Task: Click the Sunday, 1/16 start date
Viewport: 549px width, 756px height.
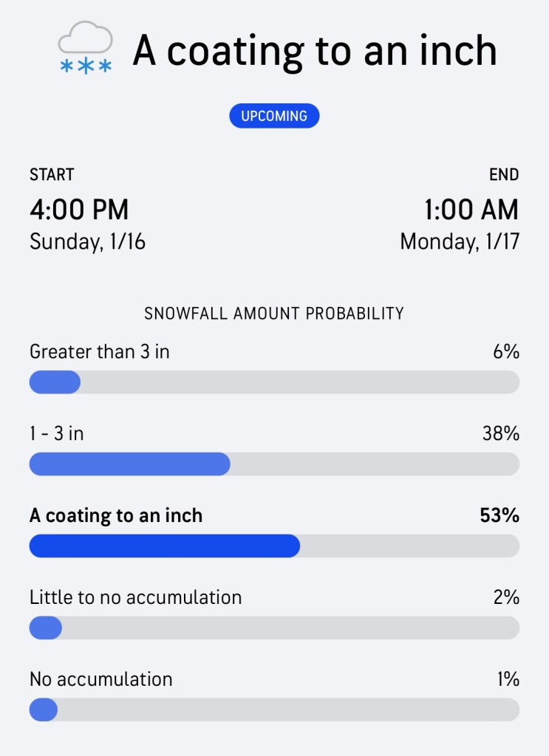Action: point(87,242)
